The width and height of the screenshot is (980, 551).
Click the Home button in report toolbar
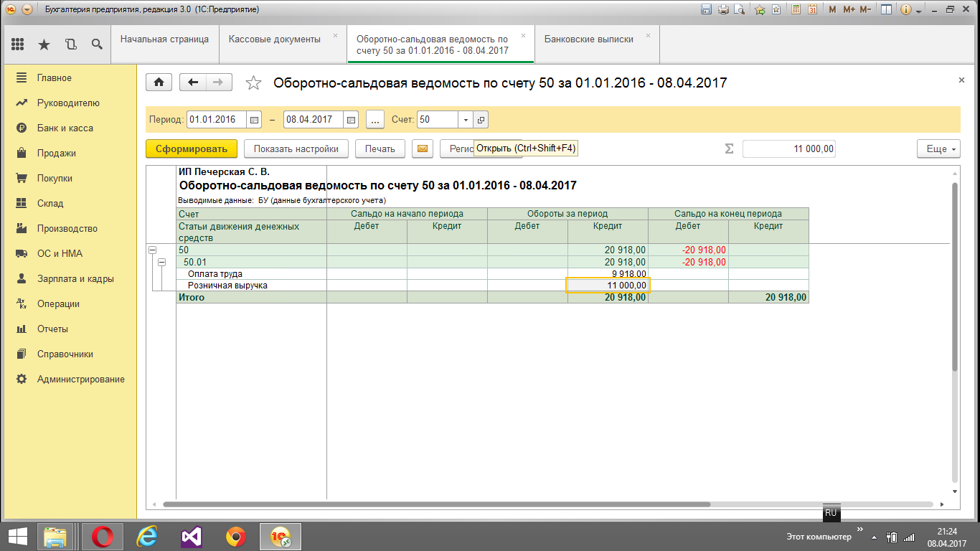tap(159, 83)
